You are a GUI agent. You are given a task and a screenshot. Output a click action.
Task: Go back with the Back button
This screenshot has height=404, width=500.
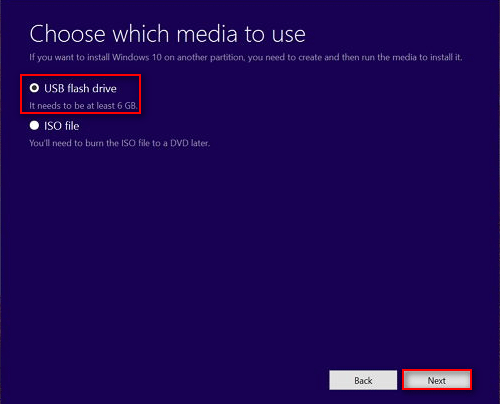363,380
